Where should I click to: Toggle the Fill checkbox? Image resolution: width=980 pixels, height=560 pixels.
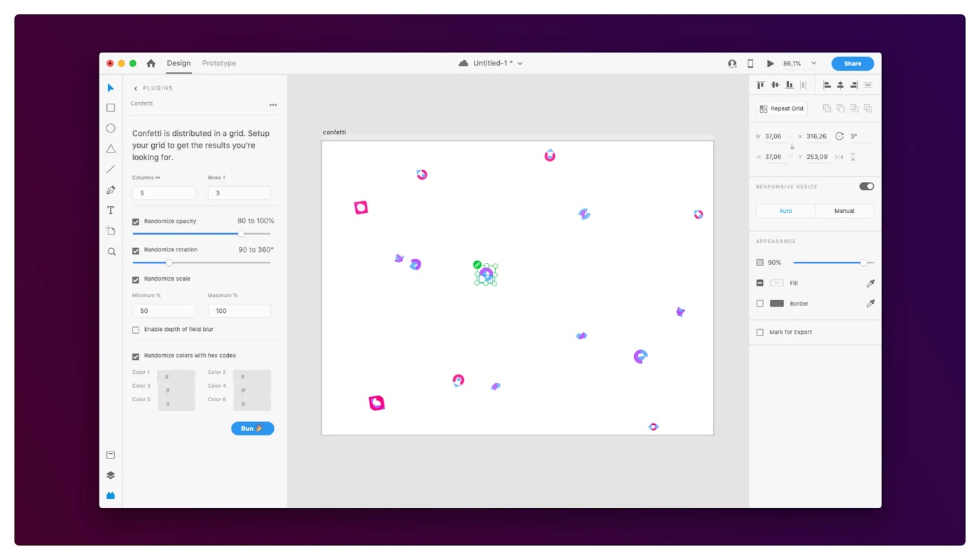pyautogui.click(x=759, y=283)
